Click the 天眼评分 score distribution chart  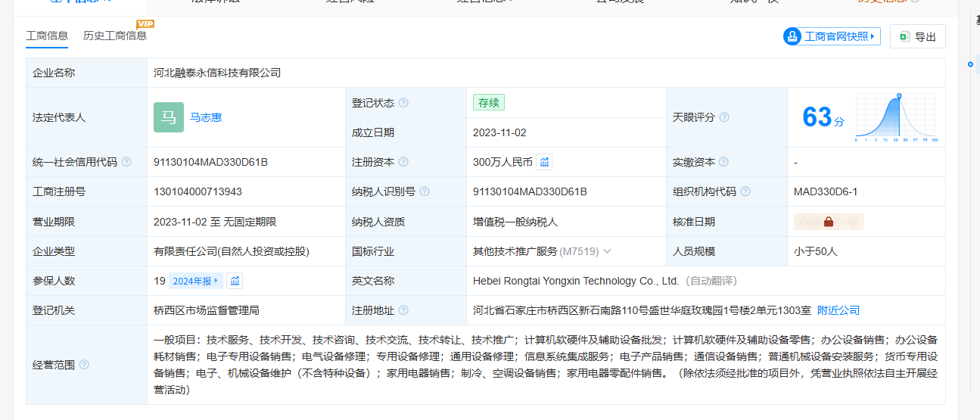click(x=897, y=118)
